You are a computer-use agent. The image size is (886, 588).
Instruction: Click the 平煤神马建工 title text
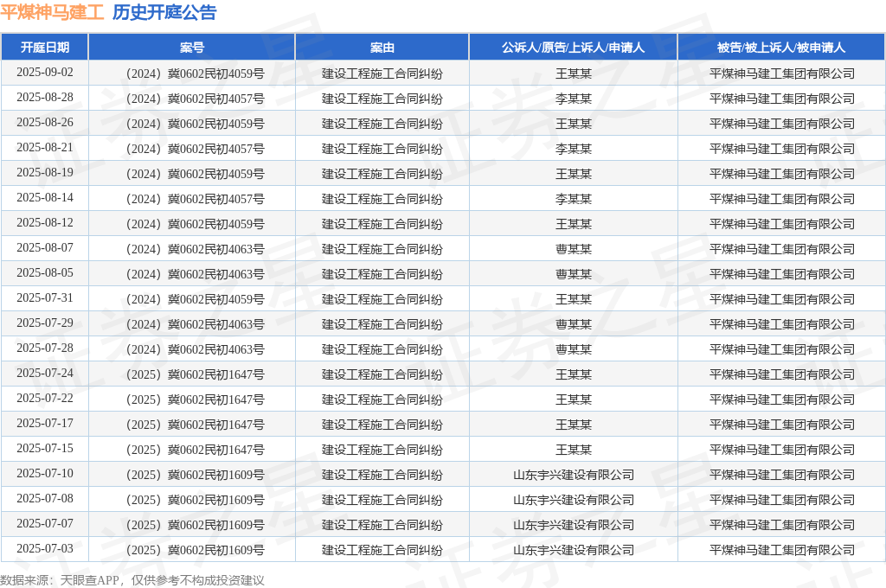tap(52, 12)
